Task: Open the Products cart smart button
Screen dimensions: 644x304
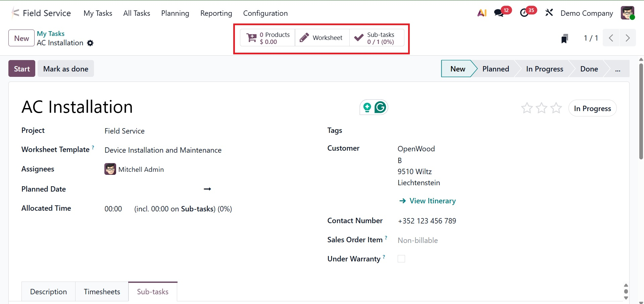Action: (x=267, y=38)
